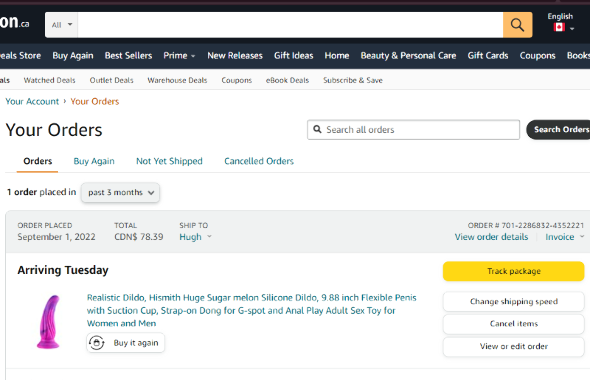590x380 pixels.
Task: Click Change shipping speed
Action: (514, 301)
